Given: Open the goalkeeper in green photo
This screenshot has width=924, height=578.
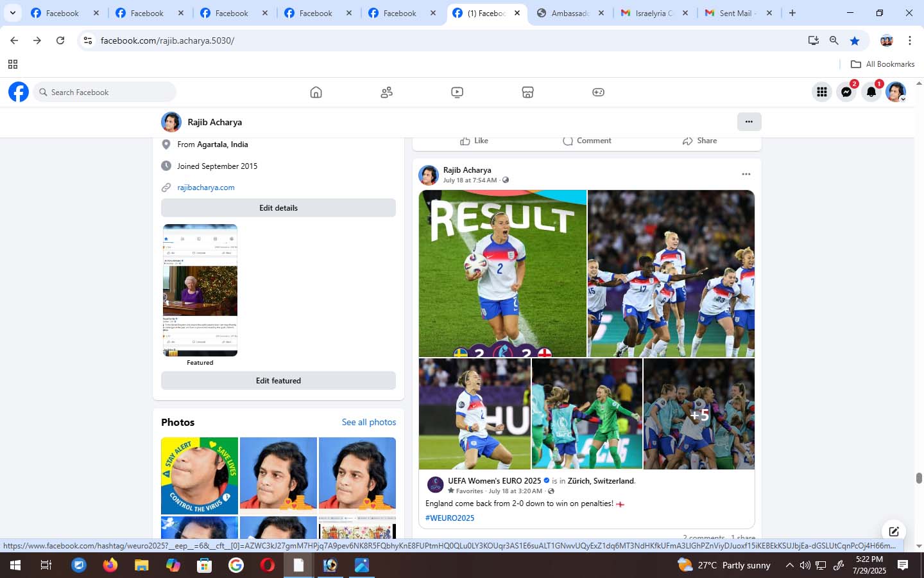Looking at the screenshot, I should click(587, 414).
